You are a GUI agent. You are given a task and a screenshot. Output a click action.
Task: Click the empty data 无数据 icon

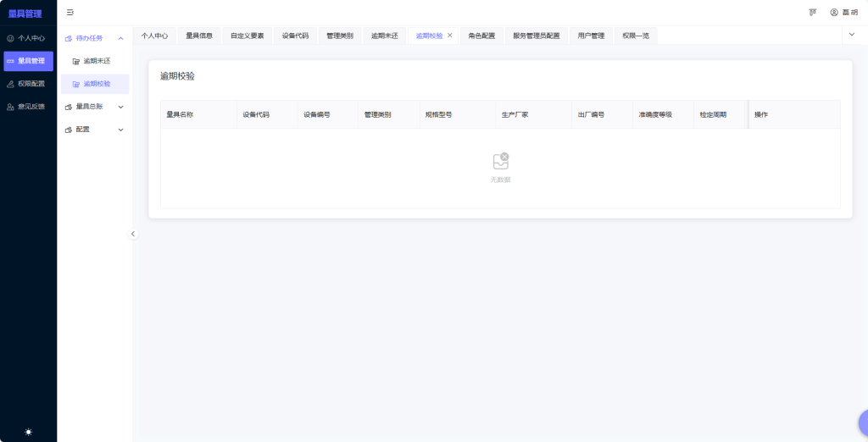[x=501, y=161]
